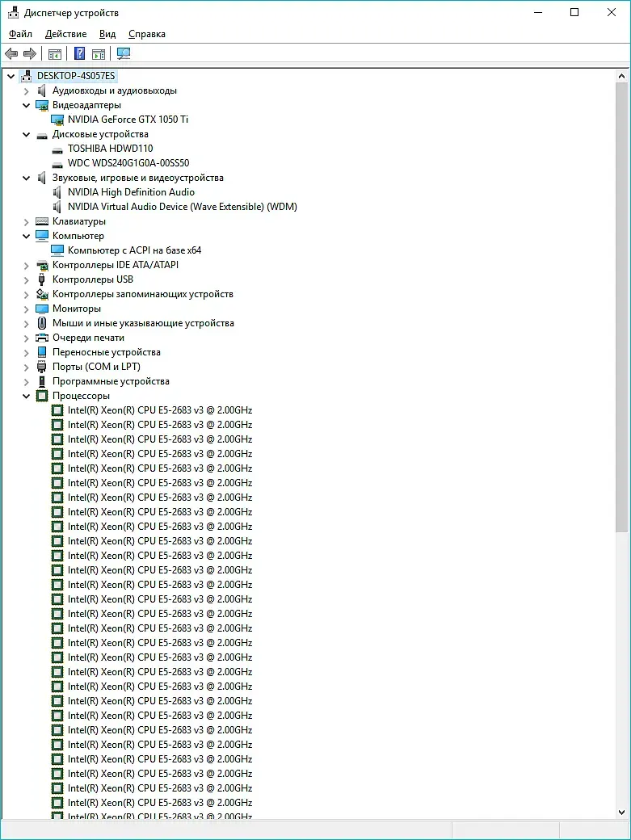This screenshot has height=840, width=631.
Task: Collapse the Видеоадаптеры category
Action: 26,105
